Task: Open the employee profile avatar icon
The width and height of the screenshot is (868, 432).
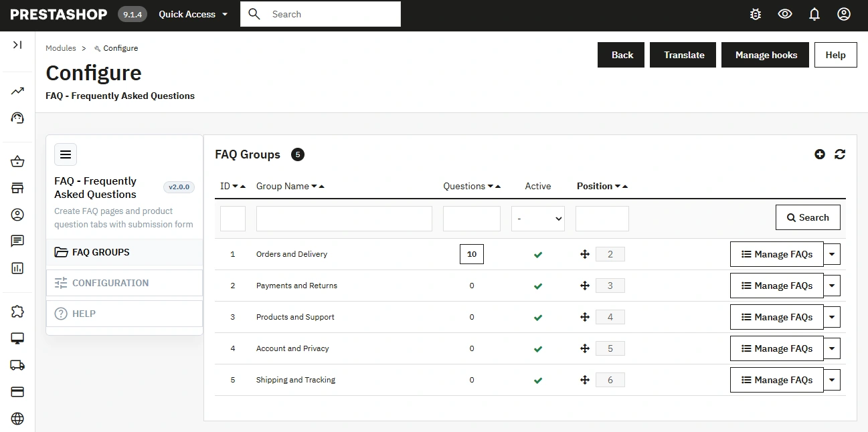Action: coord(844,14)
